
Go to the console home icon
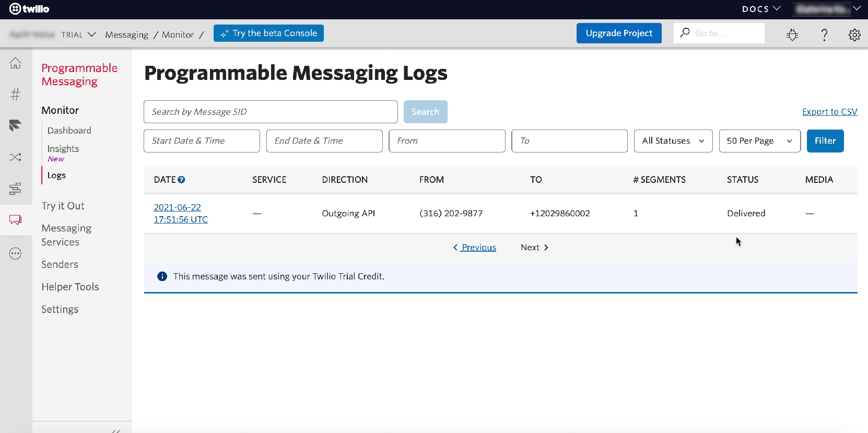click(16, 63)
